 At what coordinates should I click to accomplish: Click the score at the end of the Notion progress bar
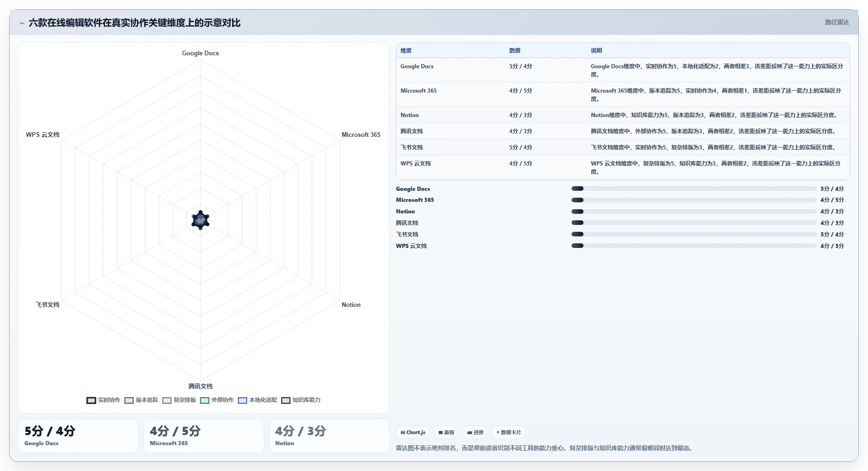tap(832, 212)
